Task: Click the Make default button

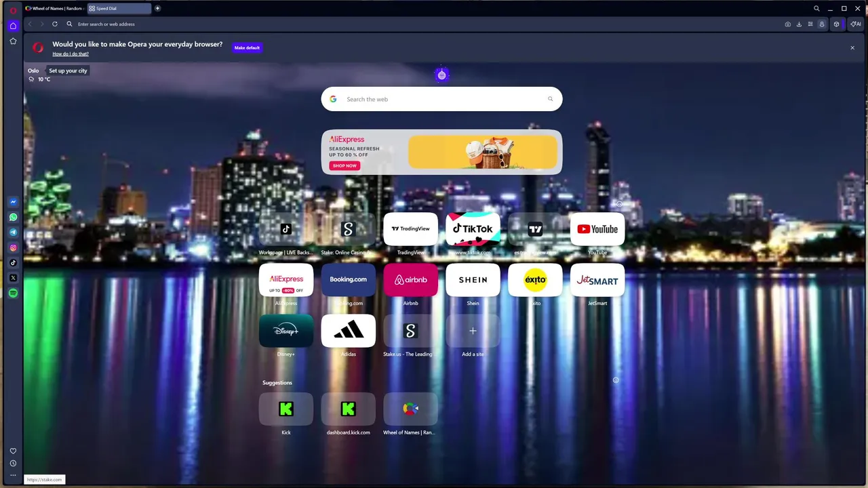Action: pos(247,47)
